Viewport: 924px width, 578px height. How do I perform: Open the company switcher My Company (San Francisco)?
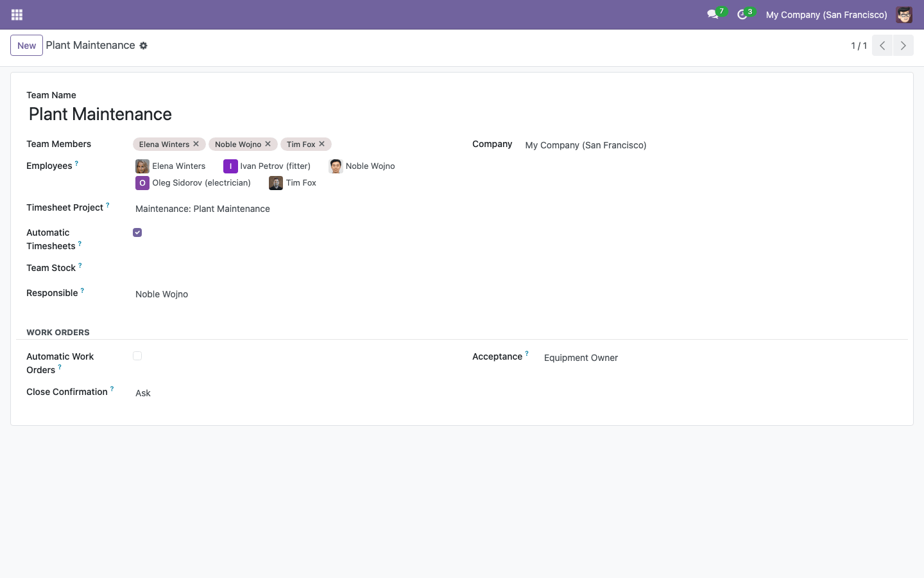pyautogui.click(x=826, y=15)
